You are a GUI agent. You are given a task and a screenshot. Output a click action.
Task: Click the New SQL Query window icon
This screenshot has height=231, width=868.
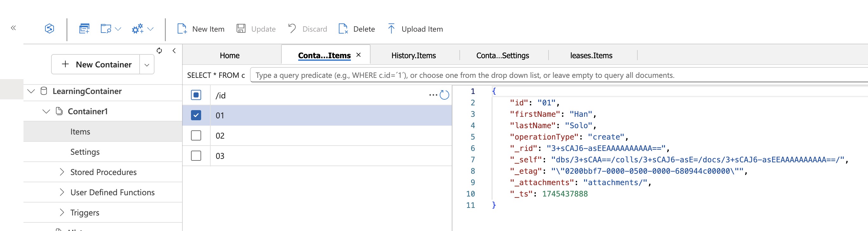point(84,28)
